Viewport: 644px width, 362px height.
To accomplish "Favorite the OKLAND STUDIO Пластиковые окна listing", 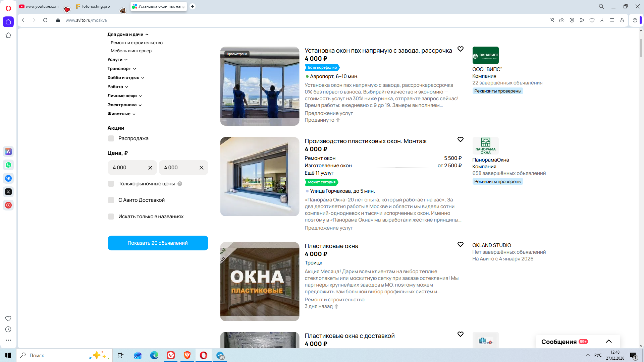I will 460,244.
